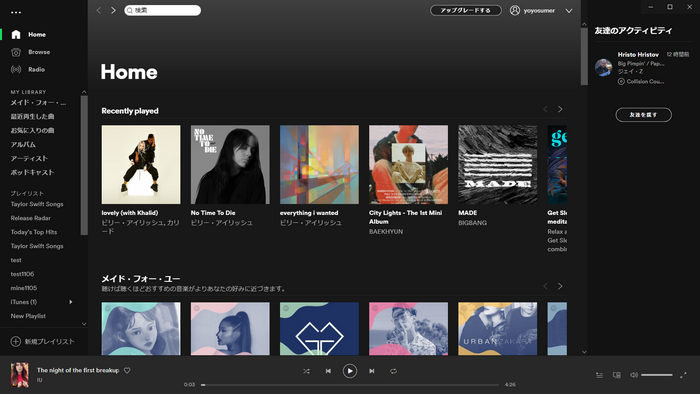Click the Browse sidebar icon
This screenshot has height=394, width=700.
[x=16, y=52]
